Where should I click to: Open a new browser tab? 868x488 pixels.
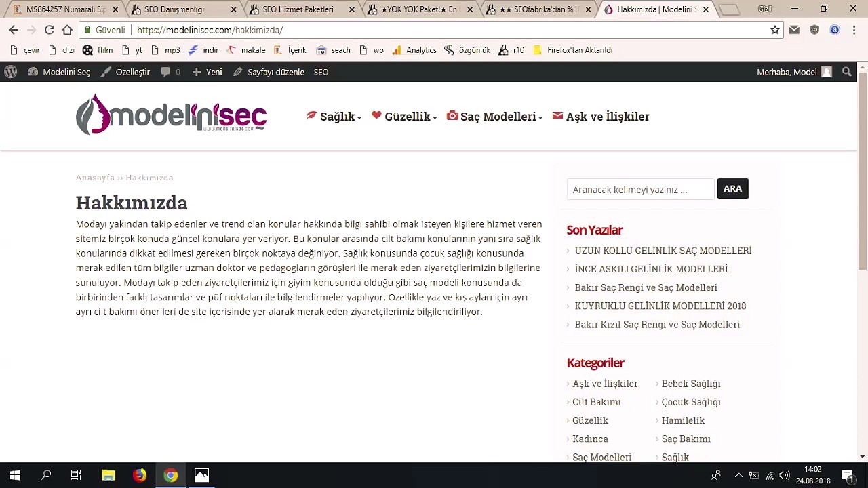click(x=729, y=9)
